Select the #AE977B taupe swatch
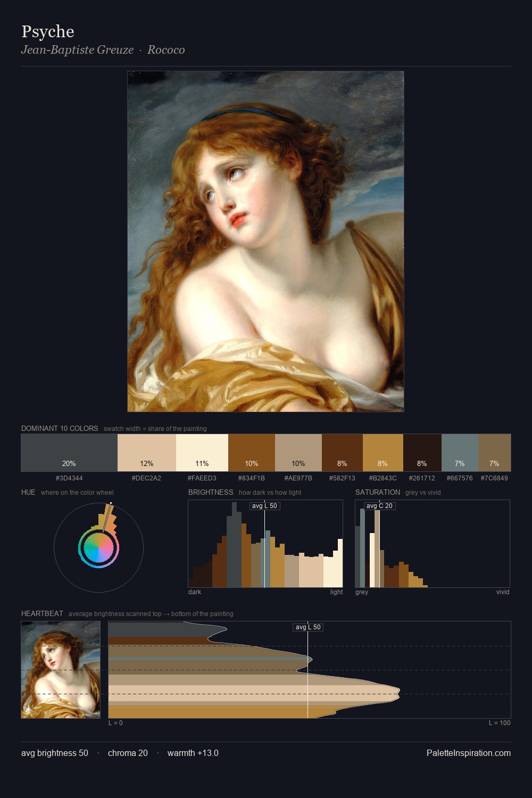The width and height of the screenshot is (532, 798). coord(298,453)
